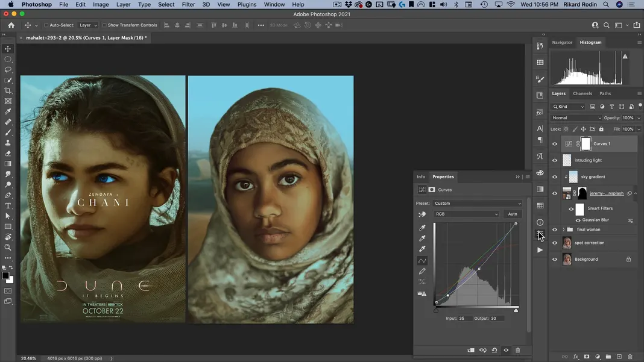Screen dimensions: 644x362
Task: Select the Curves 1 layer mask thumbnail
Action: (x=586, y=143)
